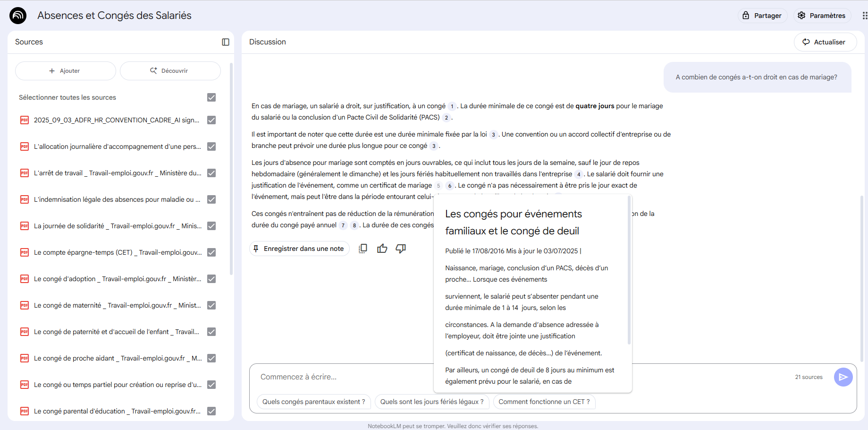868x430 pixels.
Task: Save response with Enregistrer dans une note
Action: [299, 249]
